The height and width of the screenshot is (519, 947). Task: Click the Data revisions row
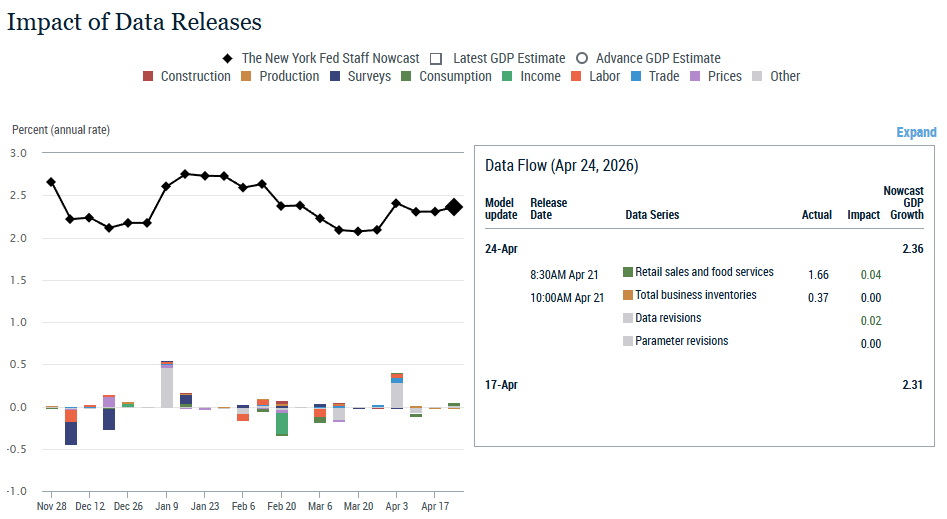tap(668, 319)
